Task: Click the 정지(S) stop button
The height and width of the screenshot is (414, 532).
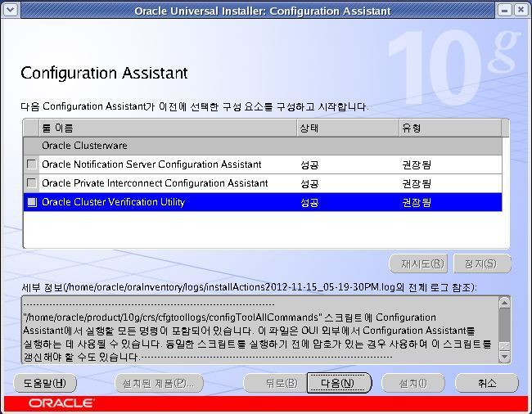Action: click(482, 263)
